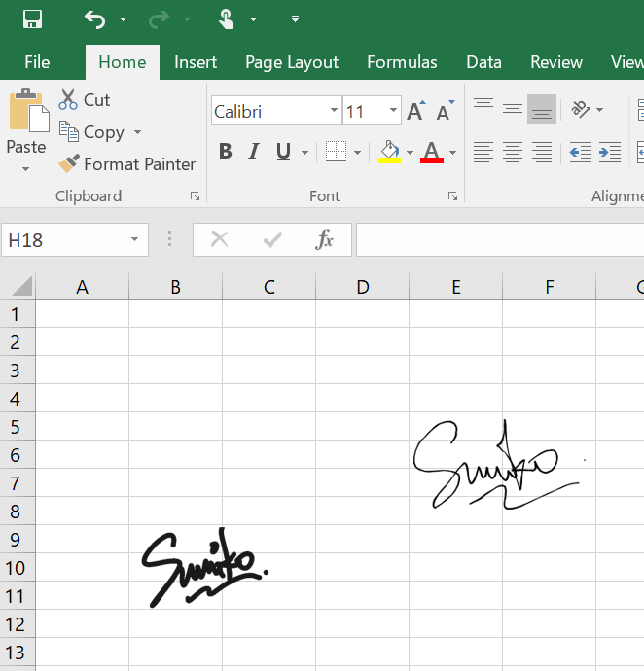
Task: Expand the Paste options arrow
Action: click(x=26, y=169)
